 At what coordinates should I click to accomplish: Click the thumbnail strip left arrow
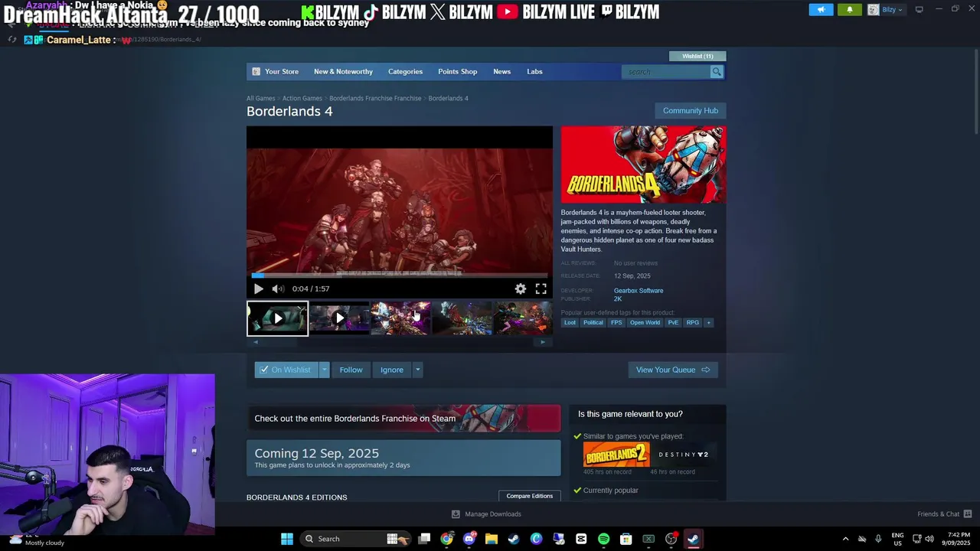(x=256, y=342)
